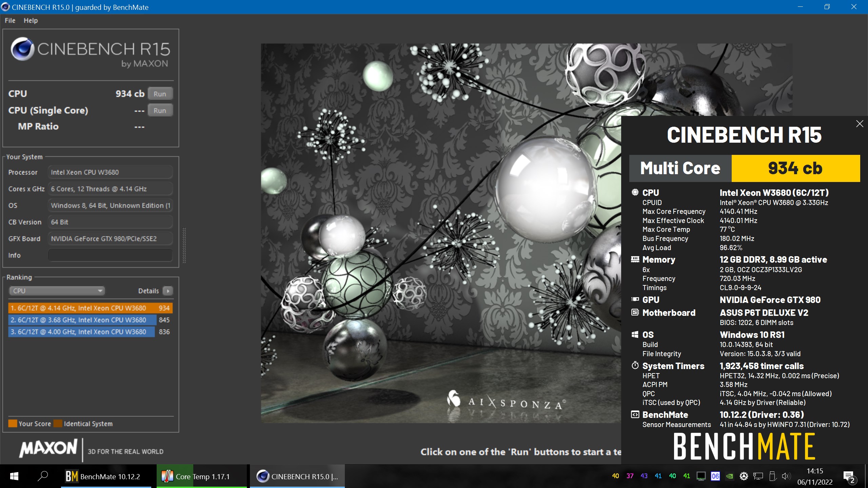868x488 pixels.
Task: Select ranking entry 3 at 4.00 GHz
Action: point(91,332)
